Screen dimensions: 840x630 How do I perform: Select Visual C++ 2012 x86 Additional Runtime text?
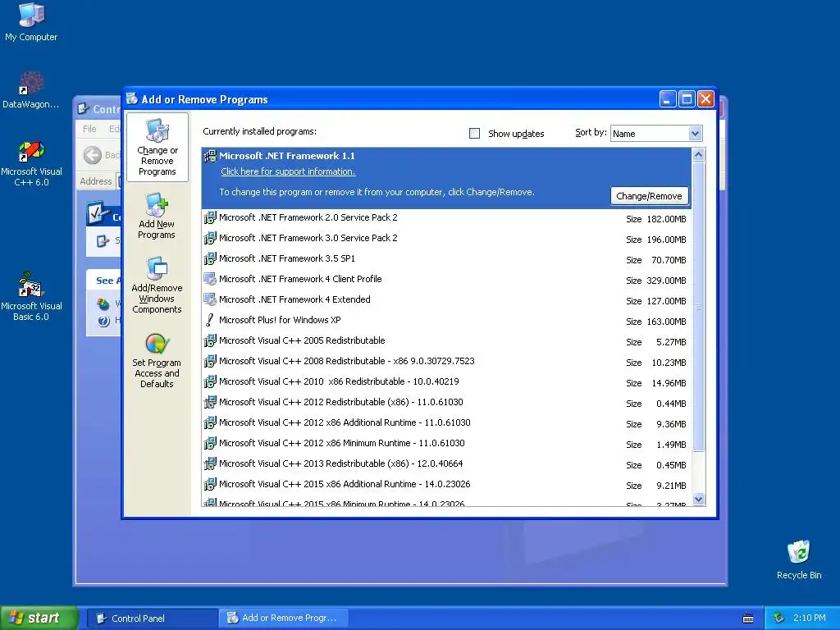345,422
